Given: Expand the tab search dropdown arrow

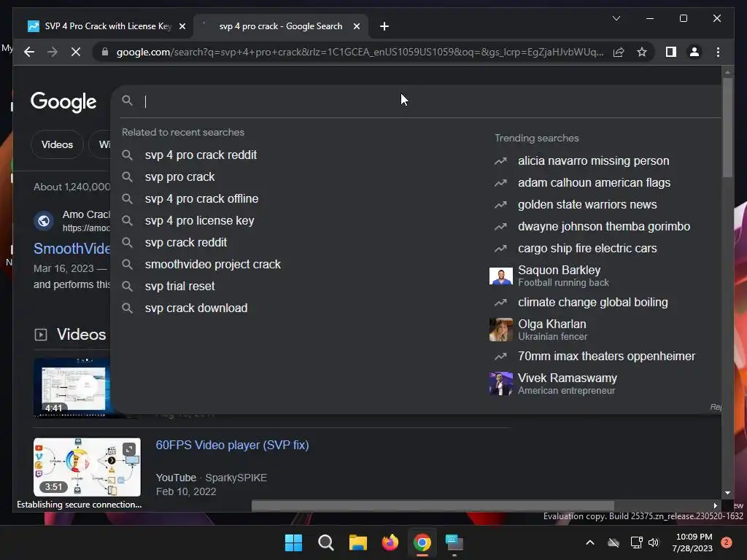Looking at the screenshot, I should 616,18.
